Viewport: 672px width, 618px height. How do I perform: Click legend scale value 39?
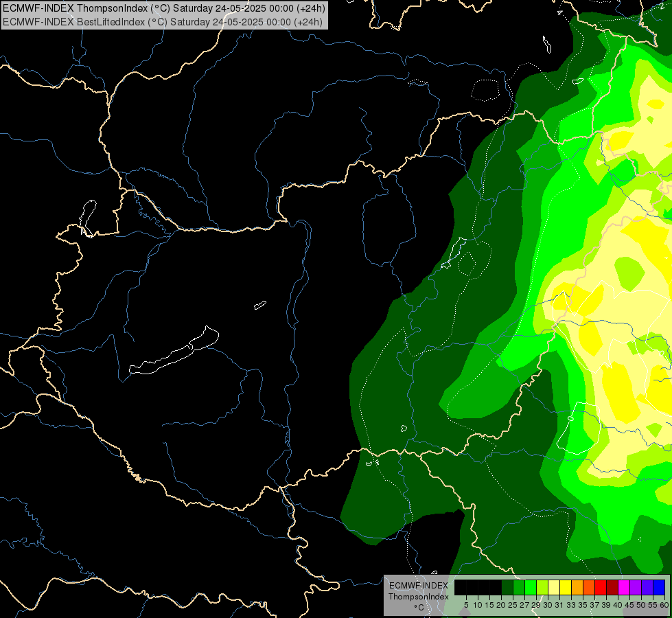coord(606,605)
